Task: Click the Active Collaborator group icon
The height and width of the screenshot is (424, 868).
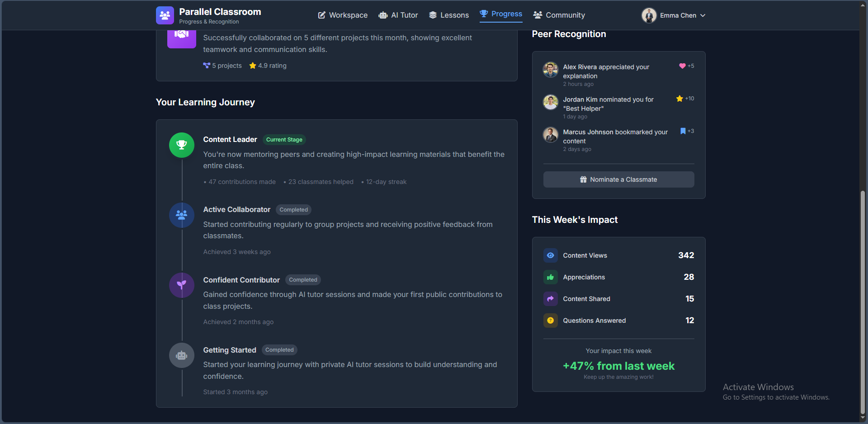Action: pyautogui.click(x=182, y=215)
